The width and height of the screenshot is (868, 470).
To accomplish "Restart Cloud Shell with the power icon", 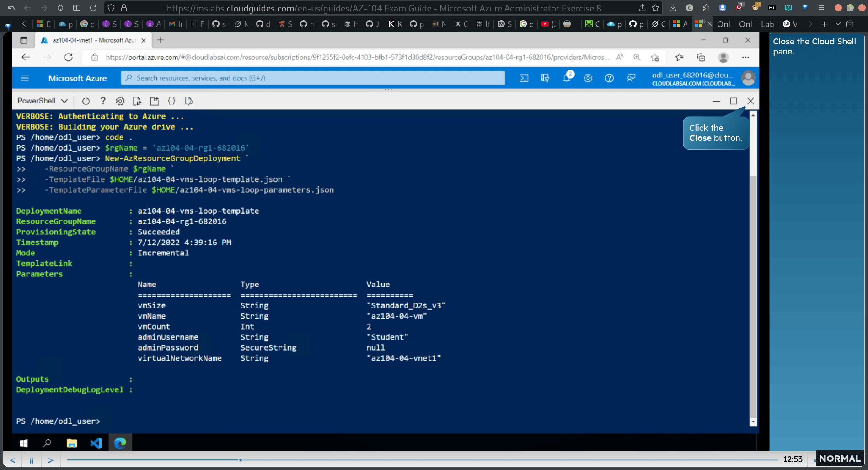I will coord(86,101).
